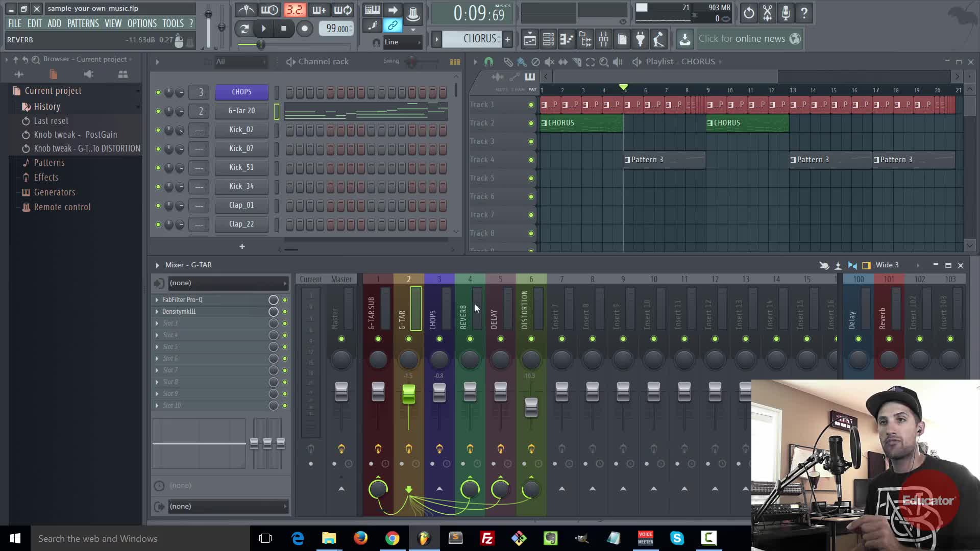Click the Kick_51 channel button

(x=241, y=167)
